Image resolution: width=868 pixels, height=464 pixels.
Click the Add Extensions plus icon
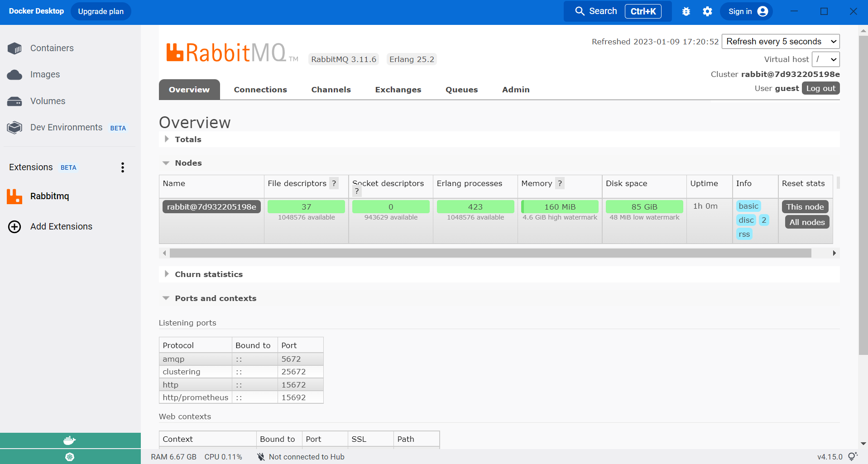(x=14, y=227)
